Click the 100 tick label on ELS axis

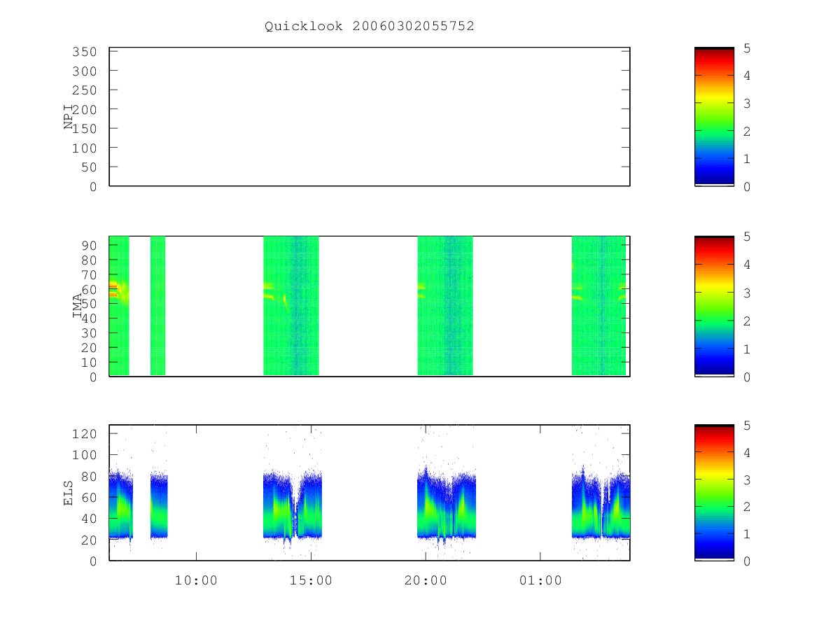pyautogui.click(x=84, y=455)
